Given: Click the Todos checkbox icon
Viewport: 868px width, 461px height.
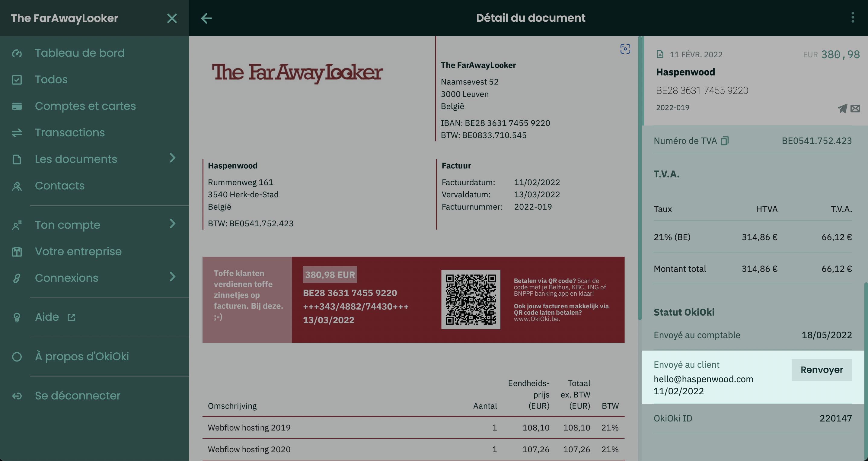Looking at the screenshot, I should (17, 80).
